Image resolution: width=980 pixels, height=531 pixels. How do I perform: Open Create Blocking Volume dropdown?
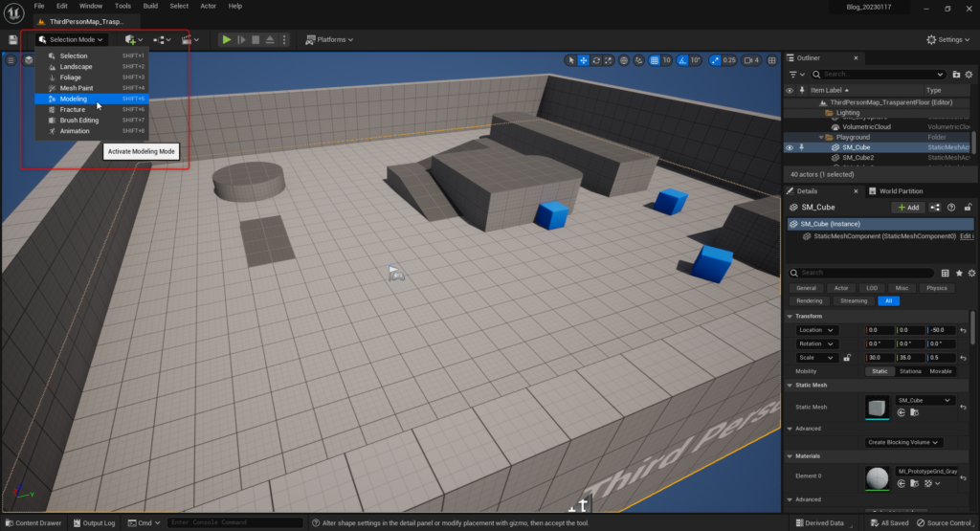(x=902, y=442)
